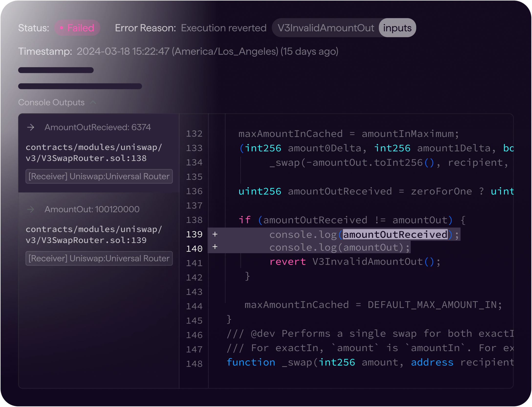Click the Receiver tag under V3SwapRouter.sol:139
The height and width of the screenshot is (407, 532).
click(99, 258)
